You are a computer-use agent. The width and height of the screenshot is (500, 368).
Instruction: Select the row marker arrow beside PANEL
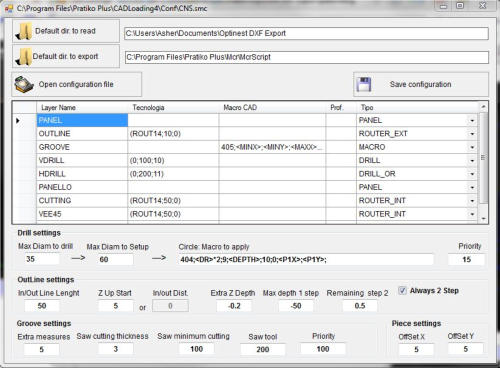(x=18, y=120)
